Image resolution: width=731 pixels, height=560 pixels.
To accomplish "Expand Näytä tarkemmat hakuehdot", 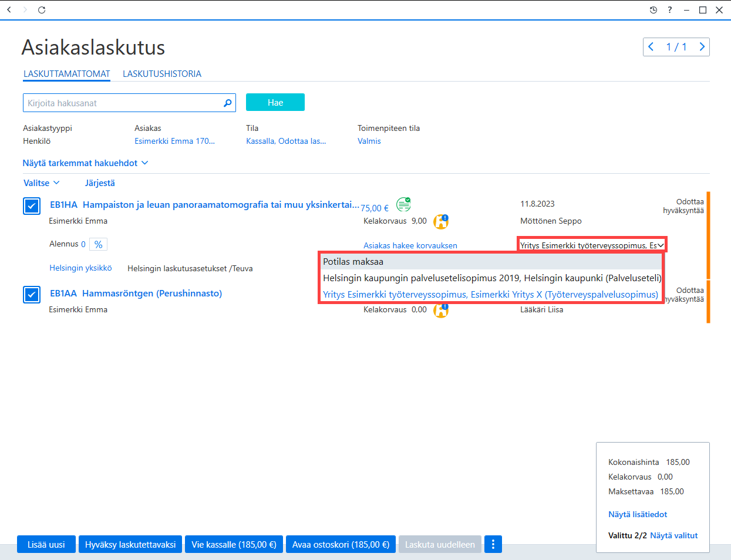I will [x=85, y=163].
